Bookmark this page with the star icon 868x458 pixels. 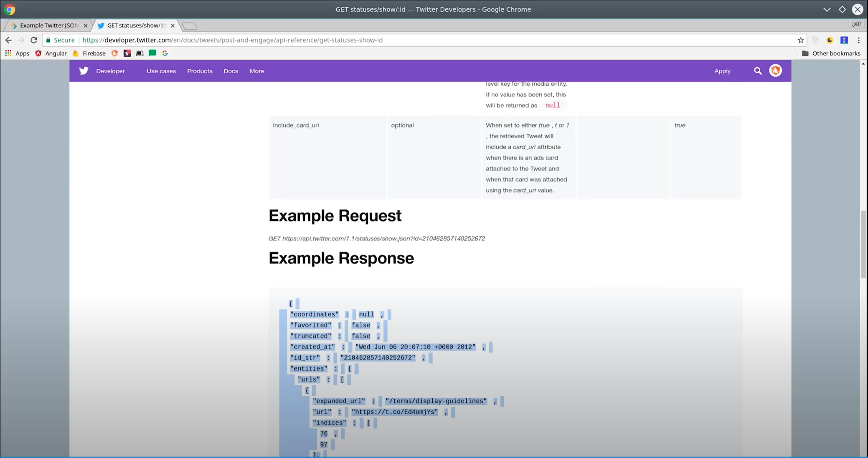[x=800, y=40]
